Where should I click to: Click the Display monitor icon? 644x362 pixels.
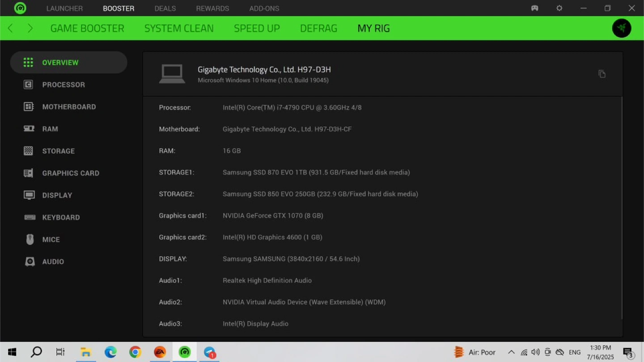(x=29, y=195)
